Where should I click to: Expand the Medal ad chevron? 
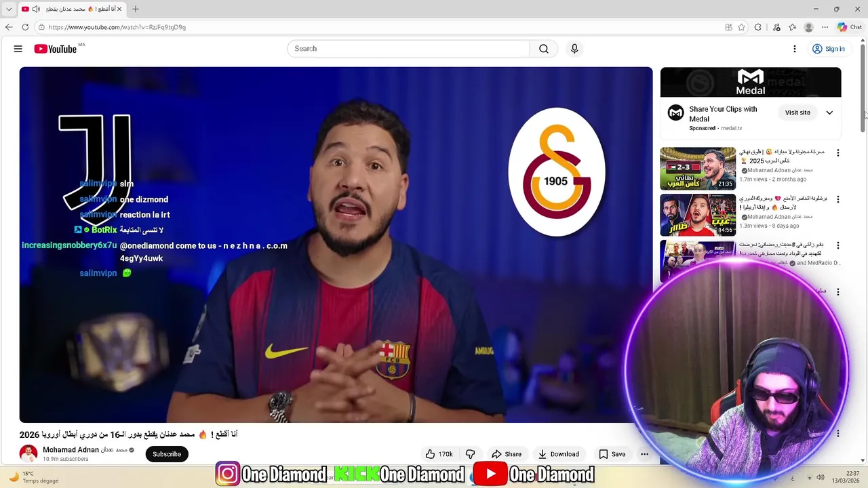[829, 113]
